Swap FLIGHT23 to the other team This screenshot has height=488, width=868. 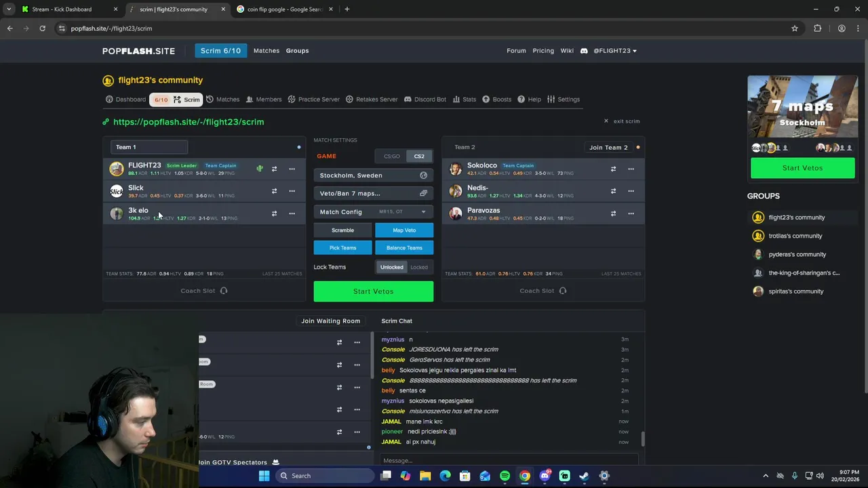(274, 169)
